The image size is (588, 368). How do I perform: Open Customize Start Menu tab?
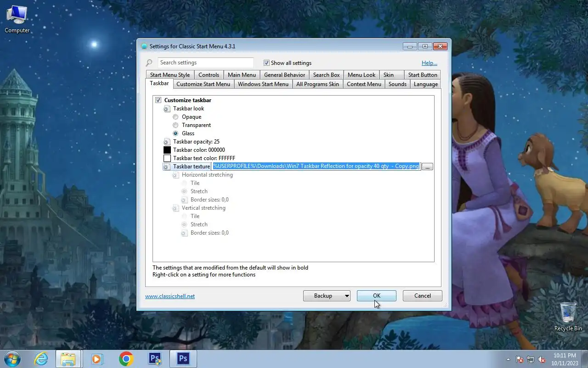tap(203, 84)
